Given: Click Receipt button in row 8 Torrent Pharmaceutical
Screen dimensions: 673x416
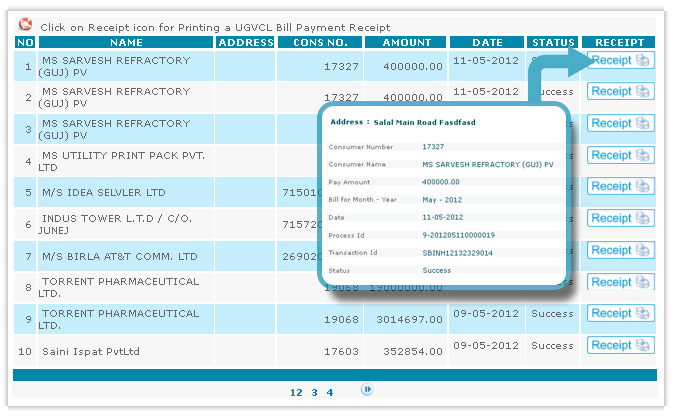Looking at the screenshot, I should [621, 283].
